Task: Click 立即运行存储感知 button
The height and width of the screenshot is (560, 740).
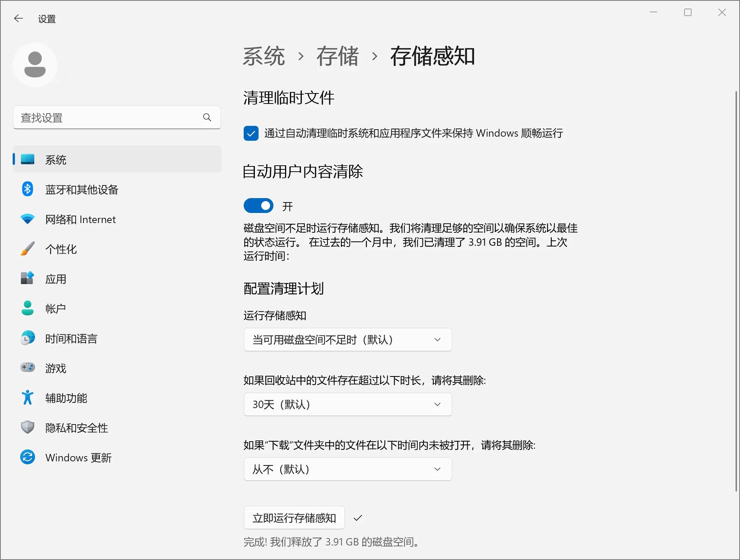Action: (294, 518)
